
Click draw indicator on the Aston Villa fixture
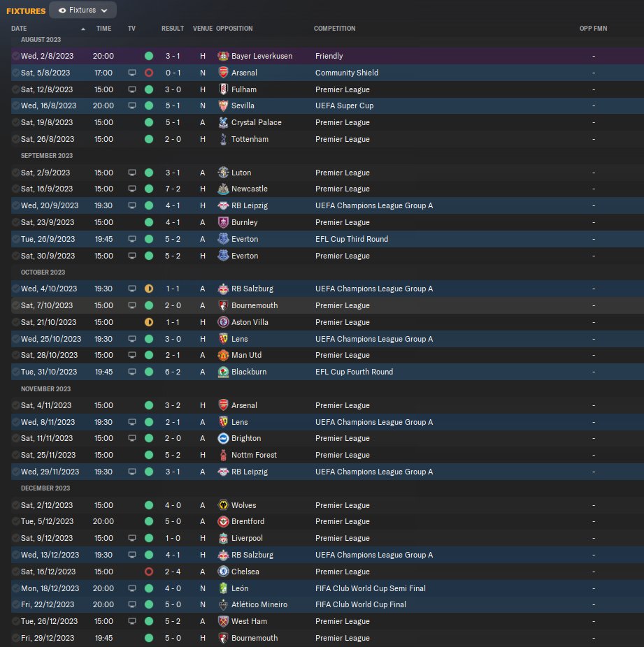point(149,322)
